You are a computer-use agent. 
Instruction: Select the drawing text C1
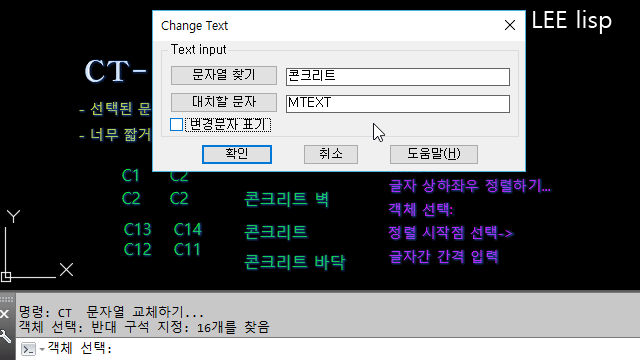coord(131,176)
